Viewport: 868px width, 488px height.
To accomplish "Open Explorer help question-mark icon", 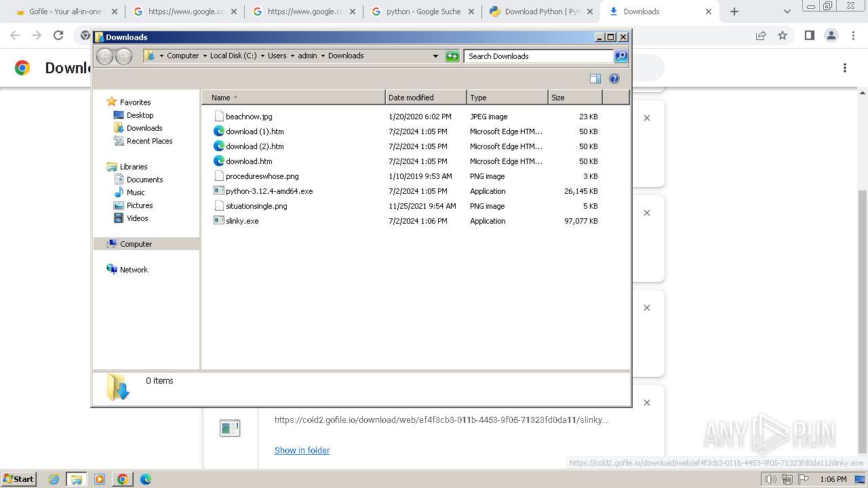I will click(x=614, y=79).
